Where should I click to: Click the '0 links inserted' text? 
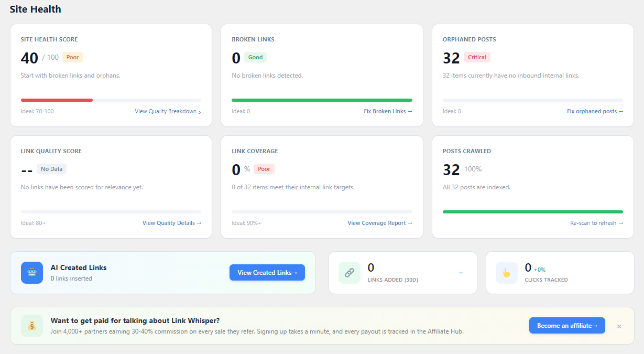71,278
